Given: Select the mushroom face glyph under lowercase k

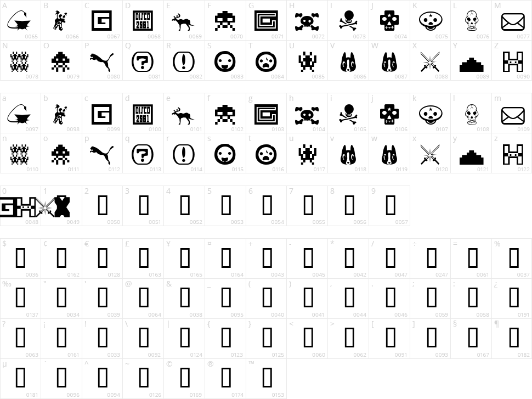Looking at the screenshot, I should (x=431, y=115).
